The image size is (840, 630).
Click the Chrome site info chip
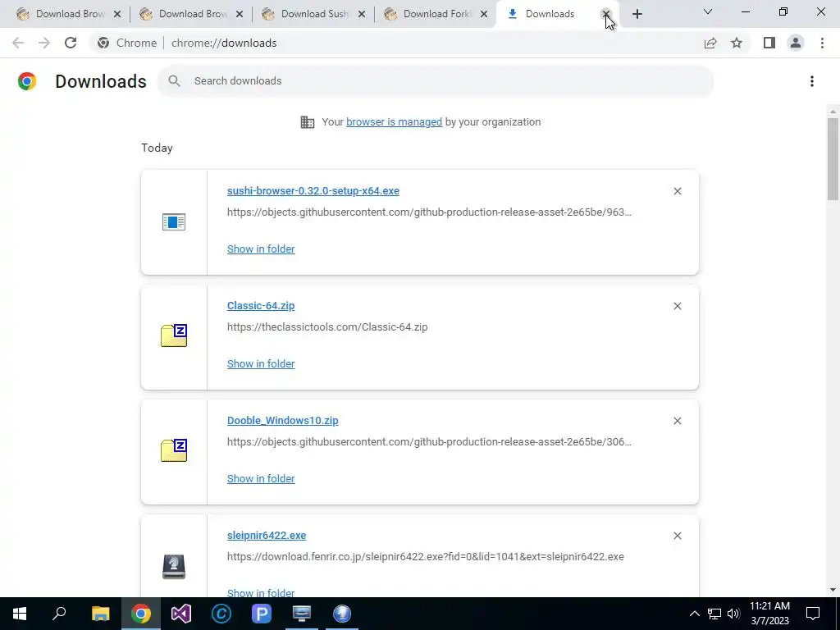[x=127, y=43]
